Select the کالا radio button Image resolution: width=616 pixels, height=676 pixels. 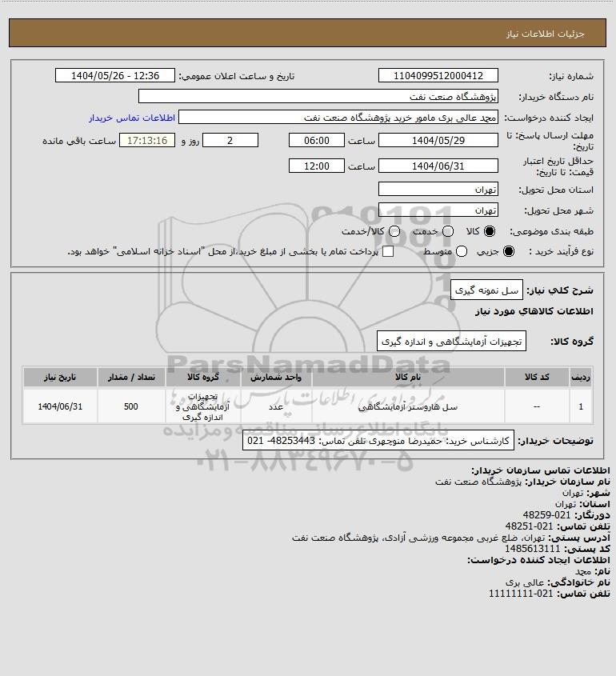coord(490,231)
